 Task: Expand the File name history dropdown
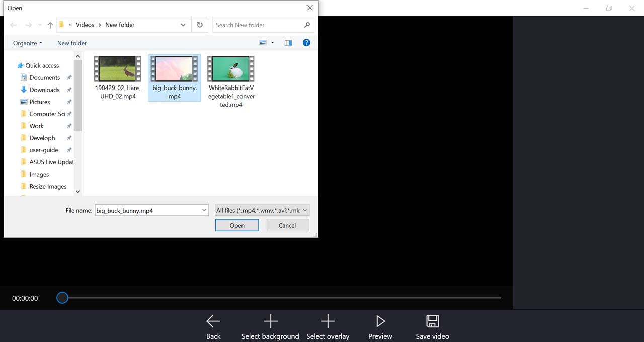pyautogui.click(x=204, y=210)
